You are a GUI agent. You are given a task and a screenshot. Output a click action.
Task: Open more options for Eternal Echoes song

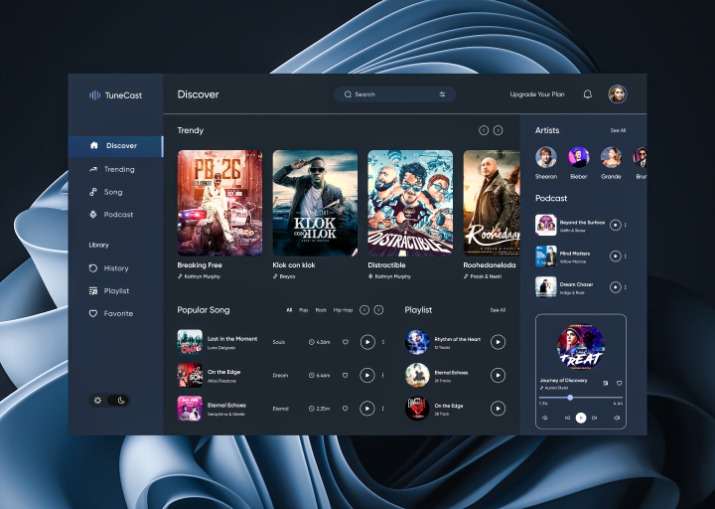[383, 408]
